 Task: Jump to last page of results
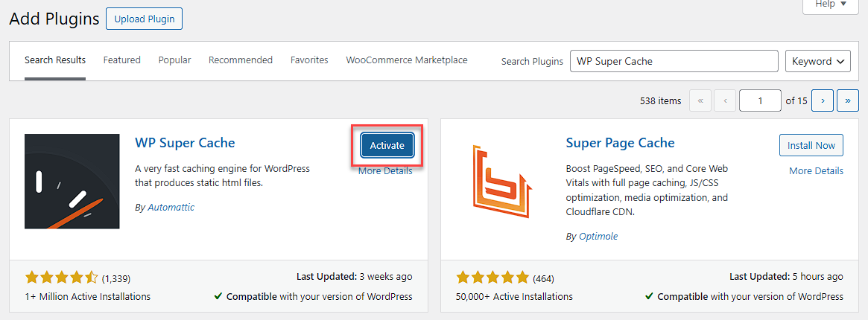pos(847,100)
